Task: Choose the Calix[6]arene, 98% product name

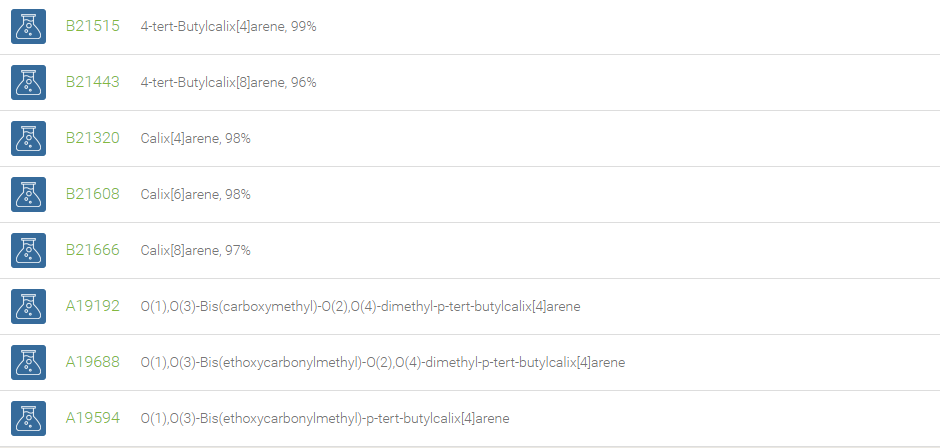Action: (195, 194)
